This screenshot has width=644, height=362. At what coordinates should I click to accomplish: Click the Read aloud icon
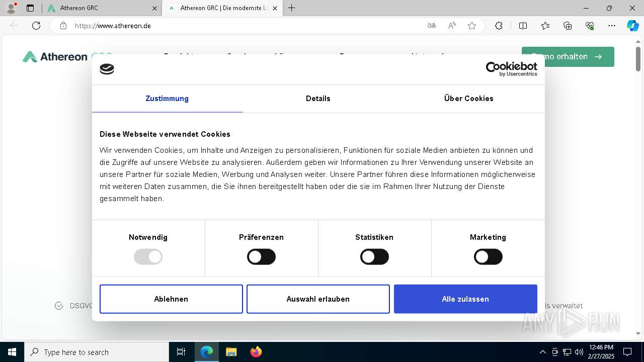pyautogui.click(x=452, y=26)
